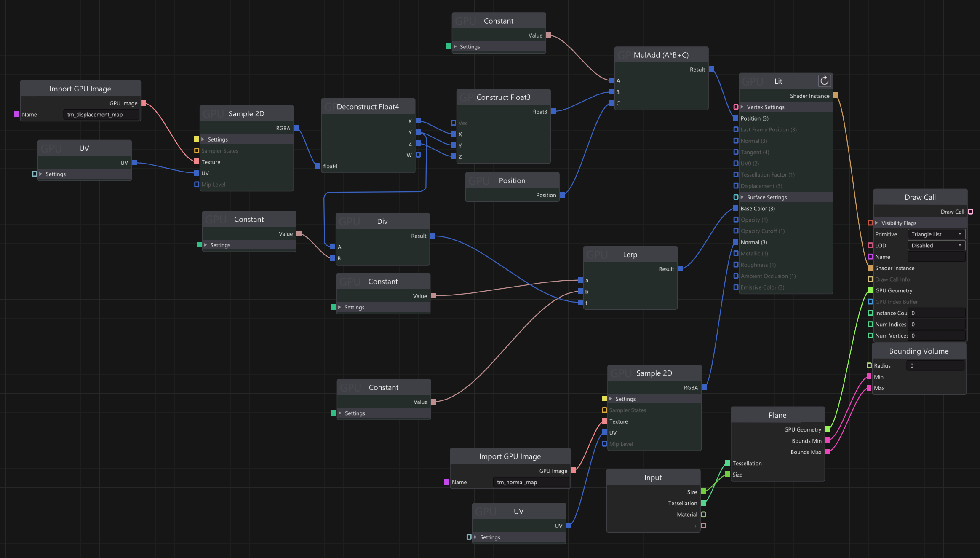Click the Bounding Volume node title
The image size is (980, 558).
pyautogui.click(x=919, y=351)
